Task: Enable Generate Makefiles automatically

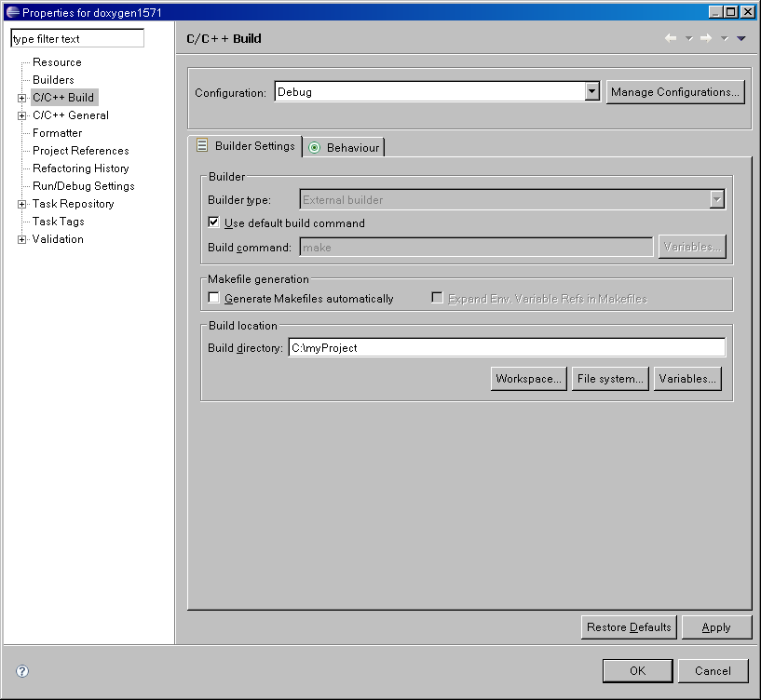Action: point(214,298)
